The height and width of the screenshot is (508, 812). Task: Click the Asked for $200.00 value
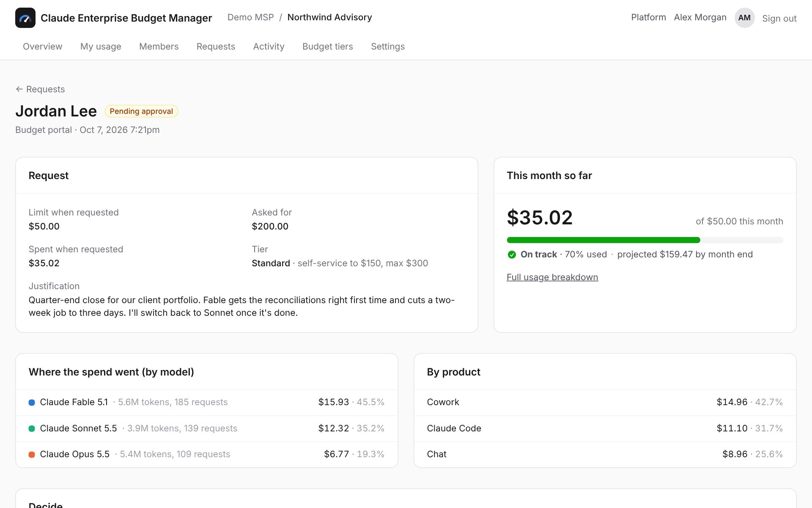coord(270,226)
